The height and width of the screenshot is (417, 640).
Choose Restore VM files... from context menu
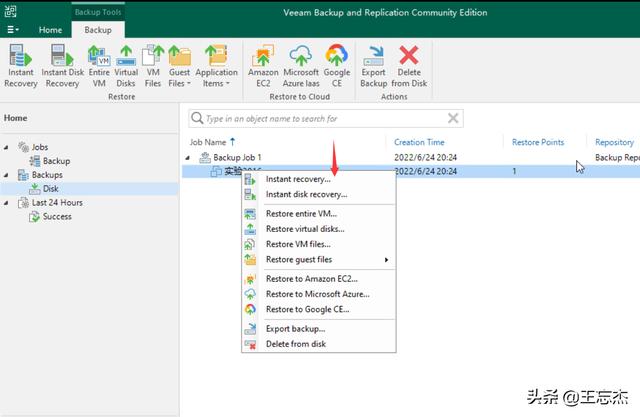[x=319, y=244]
